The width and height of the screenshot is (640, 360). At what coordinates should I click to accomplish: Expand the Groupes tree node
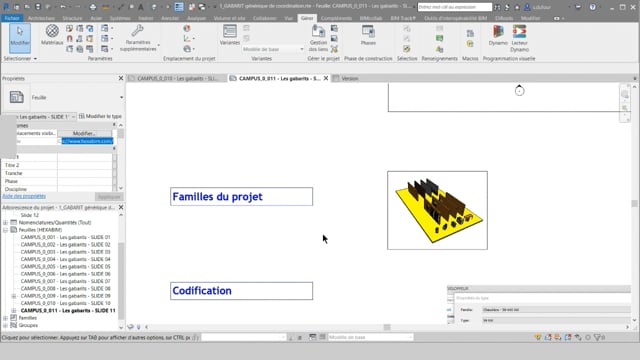(5, 325)
